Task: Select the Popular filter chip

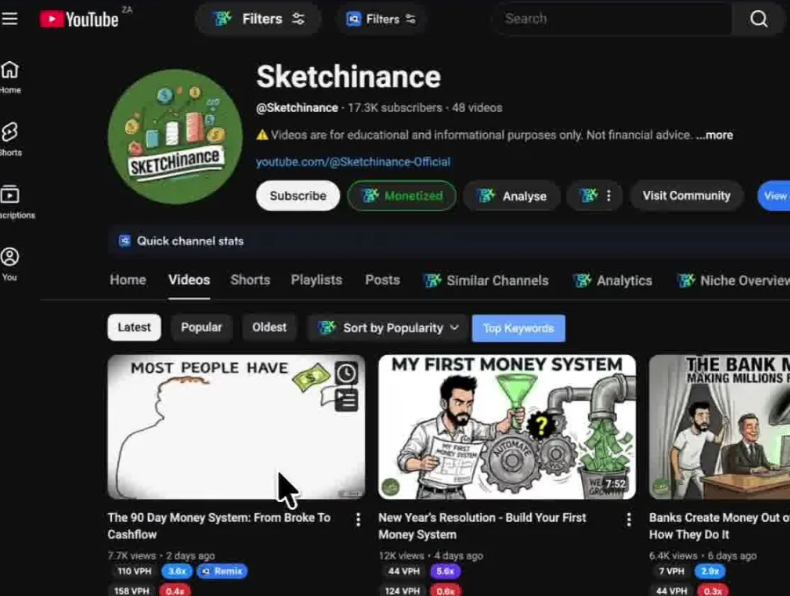Action: (201, 327)
